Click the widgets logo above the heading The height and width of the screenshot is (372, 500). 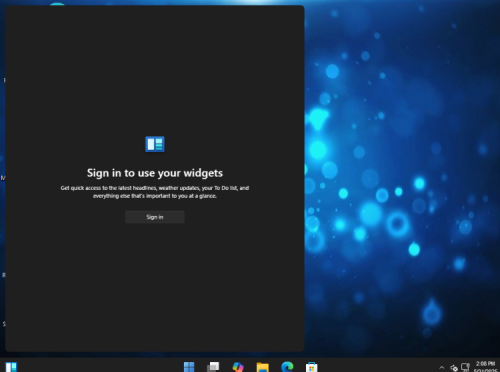(155, 144)
